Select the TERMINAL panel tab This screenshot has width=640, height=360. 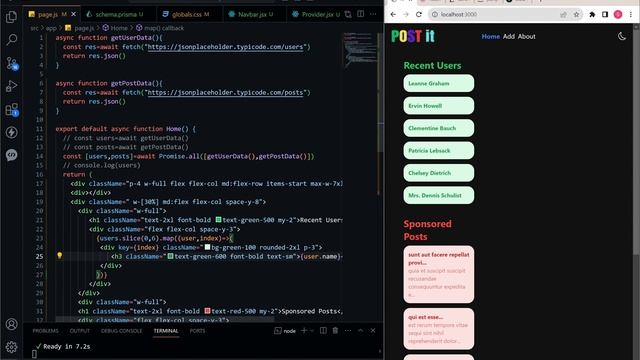[x=166, y=331]
